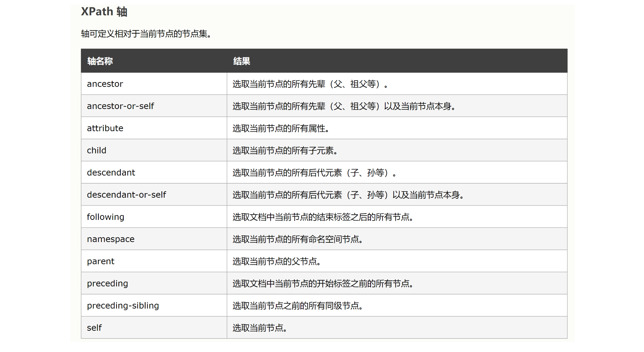Click the description 选取当前节点的父节点
This screenshot has width=644, height=352.
pyautogui.click(x=276, y=261)
